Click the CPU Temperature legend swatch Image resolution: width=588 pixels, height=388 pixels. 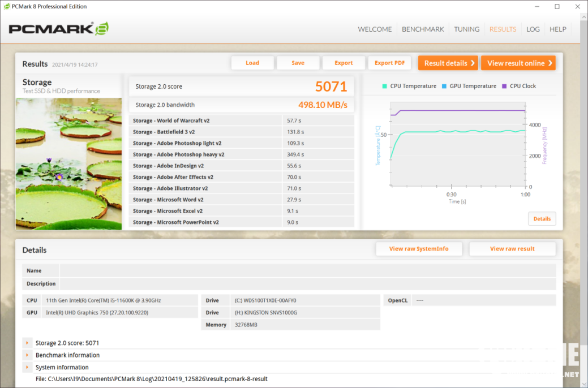pos(384,86)
